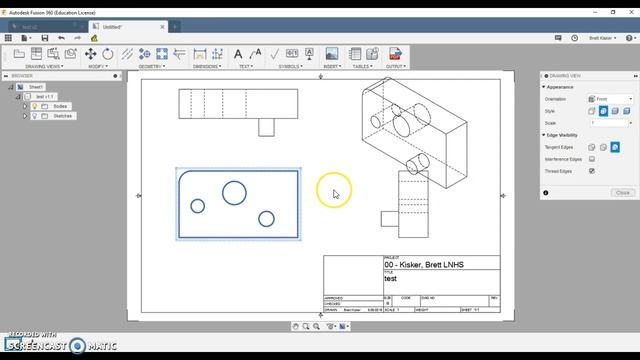Viewport: 640px width, 360px height.
Task: Activate the Move tool
Action: click(x=91, y=54)
